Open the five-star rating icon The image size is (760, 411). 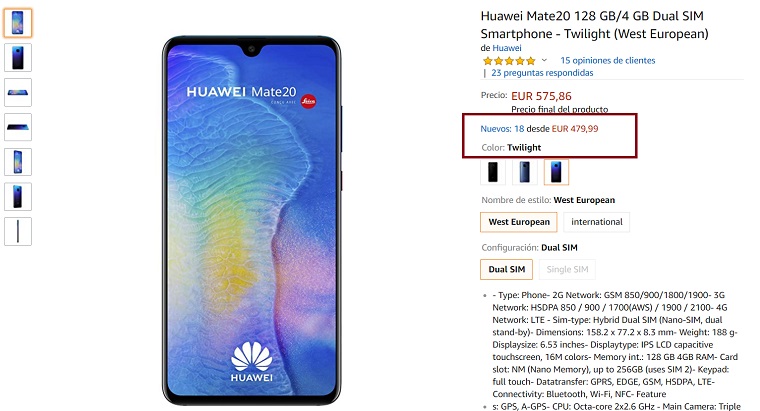(x=509, y=61)
